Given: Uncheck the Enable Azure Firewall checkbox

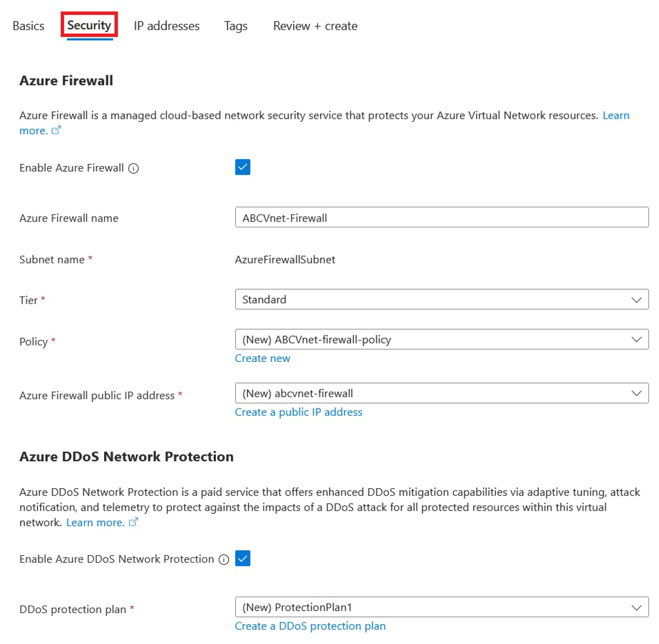Looking at the screenshot, I should point(242,167).
